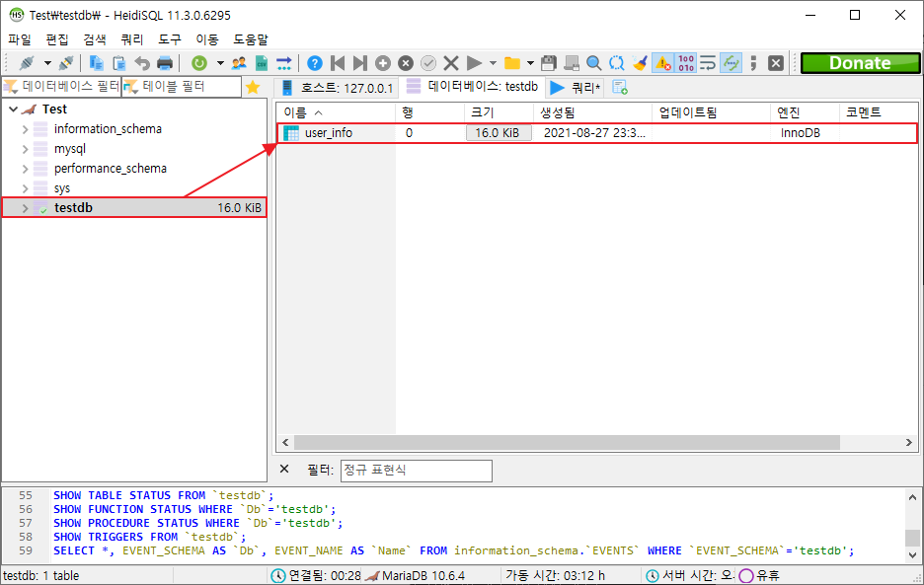The width and height of the screenshot is (924, 585).
Task: Open the refresh options dropdown arrow
Action: click(220, 63)
